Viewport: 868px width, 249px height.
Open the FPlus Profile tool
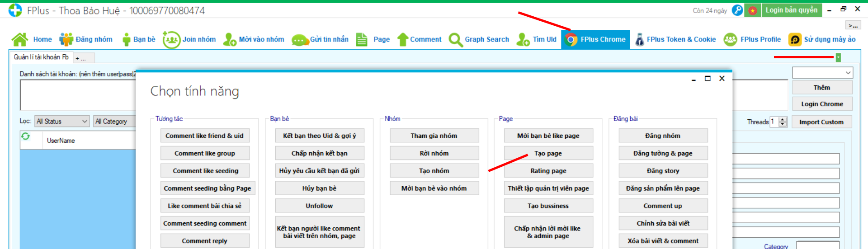(x=752, y=40)
